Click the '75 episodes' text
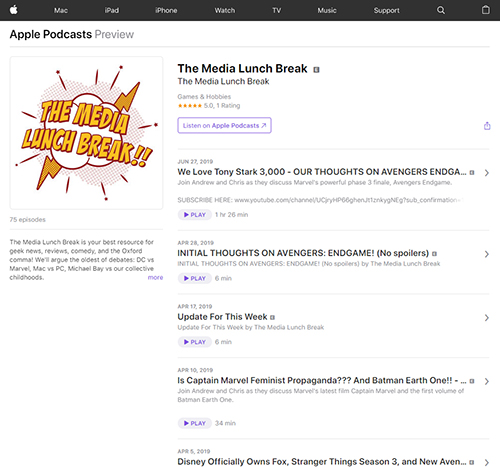This screenshot has width=500, height=467. [x=28, y=220]
